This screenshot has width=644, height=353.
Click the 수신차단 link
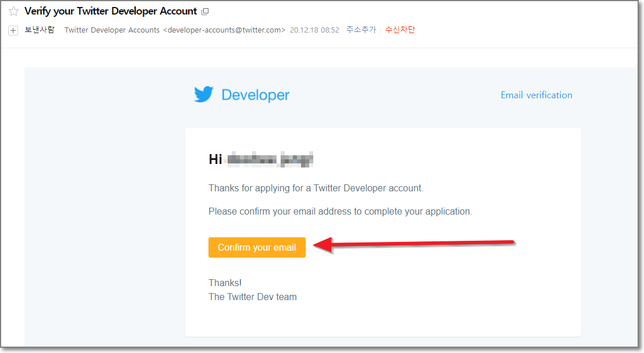tap(399, 30)
